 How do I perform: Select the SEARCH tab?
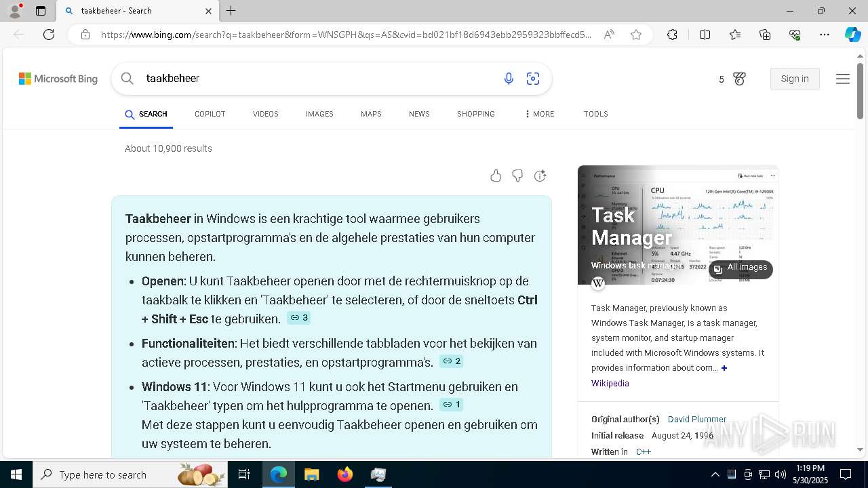[x=146, y=114]
